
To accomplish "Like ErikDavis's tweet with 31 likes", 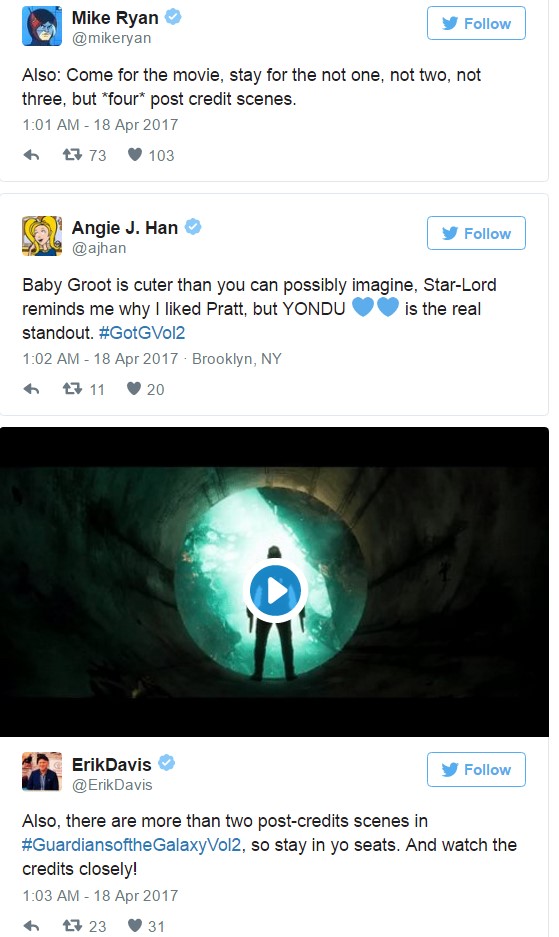I will point(135,926).
